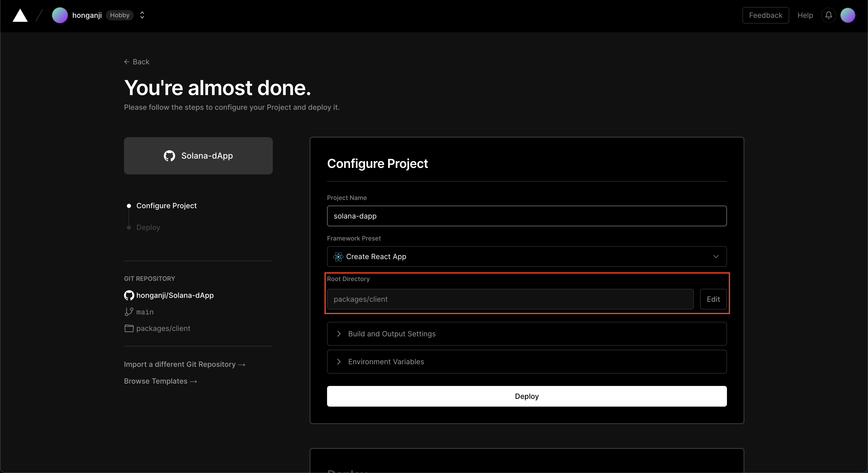Select the Deploy step in sidebar
Screen dimensions: 868x473
(x=148, y=227)
